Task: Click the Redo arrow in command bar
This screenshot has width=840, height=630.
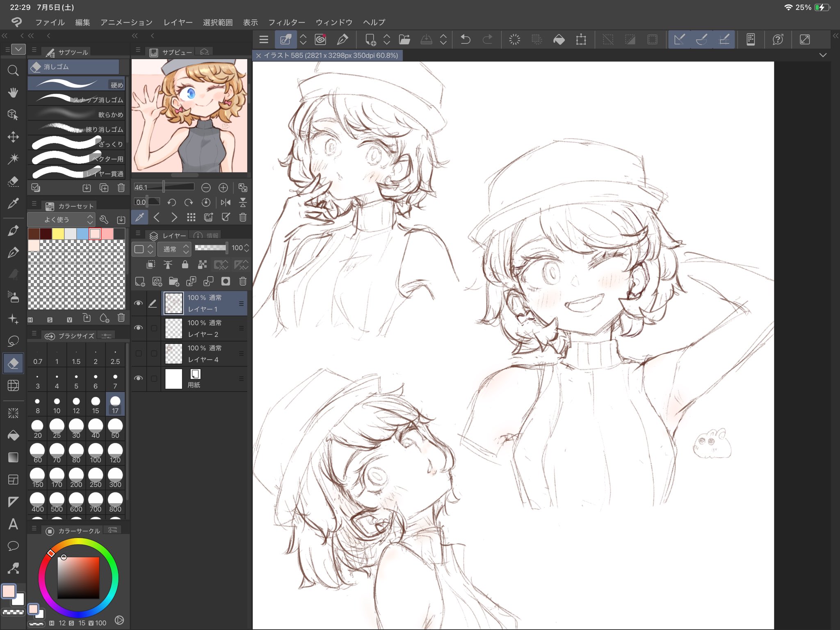Action: click(488, 39)
